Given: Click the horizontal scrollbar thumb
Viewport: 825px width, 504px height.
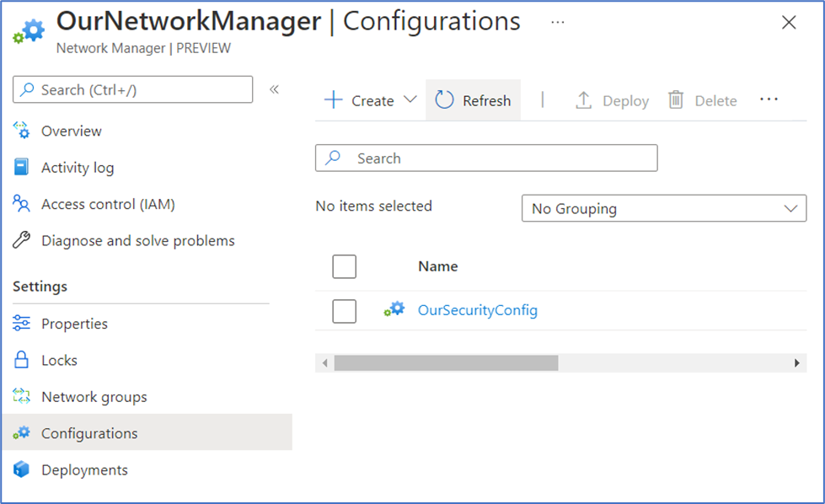Looking at the screenshot, I should [446, 362].
